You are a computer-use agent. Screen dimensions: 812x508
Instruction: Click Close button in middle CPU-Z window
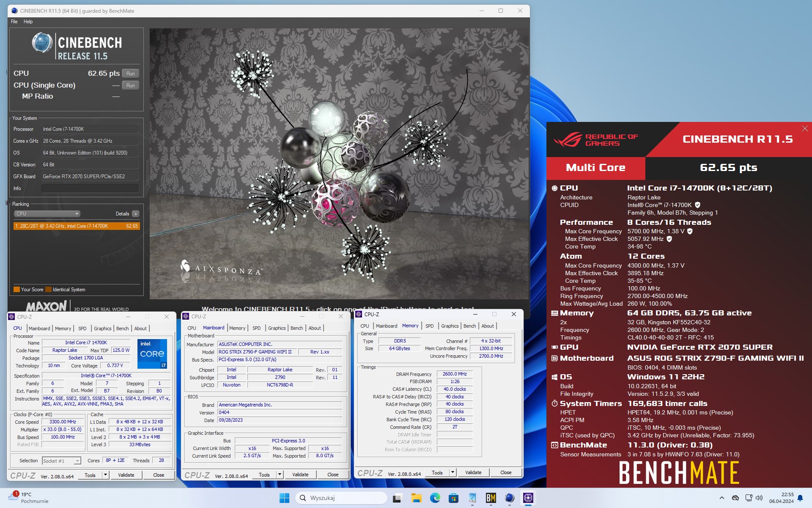333,475
